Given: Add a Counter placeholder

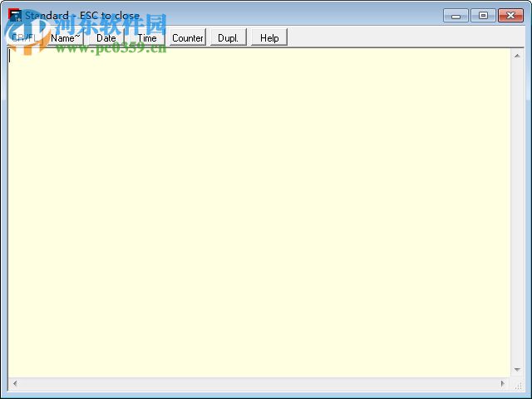Looking at the screenshot, I should tap(188, 37).
